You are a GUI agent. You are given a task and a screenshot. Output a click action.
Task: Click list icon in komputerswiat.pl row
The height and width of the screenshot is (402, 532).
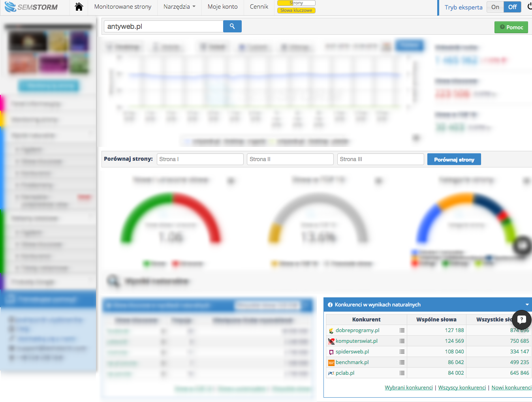[402, 341]
